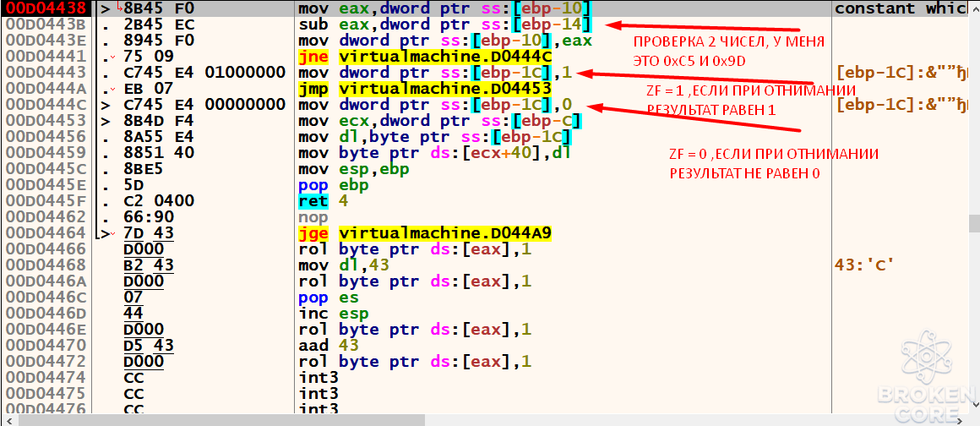Select address 00D04470
This screenshot has width=980, height=426.
click(x=44, y=346)
